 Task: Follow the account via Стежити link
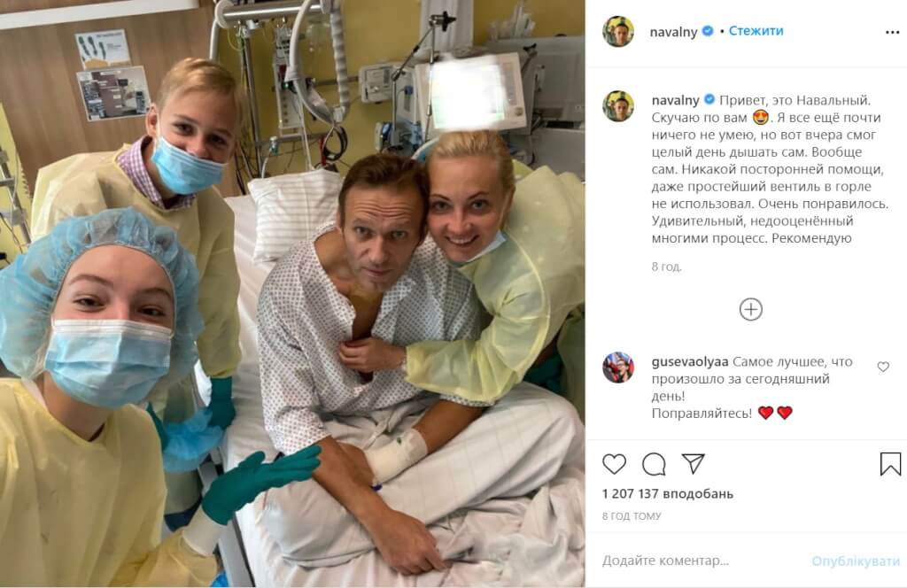coord(756,31)
